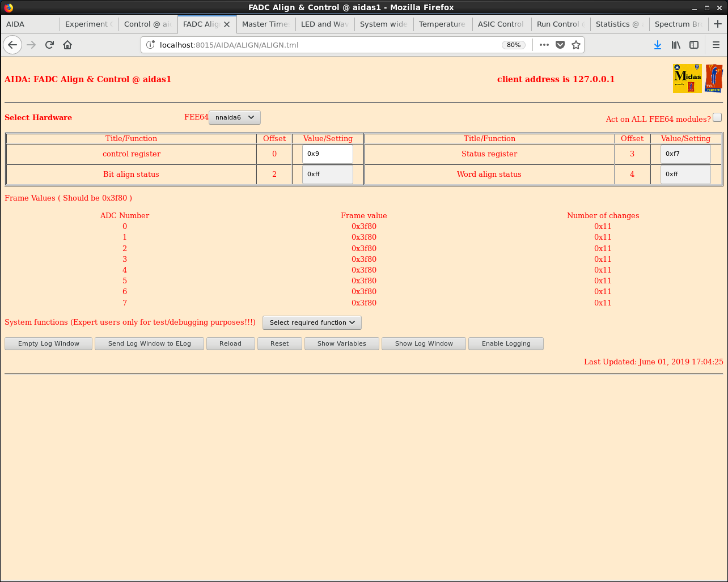
Task: Bookmark this page with the star icon
Action: tap(576, 45)
